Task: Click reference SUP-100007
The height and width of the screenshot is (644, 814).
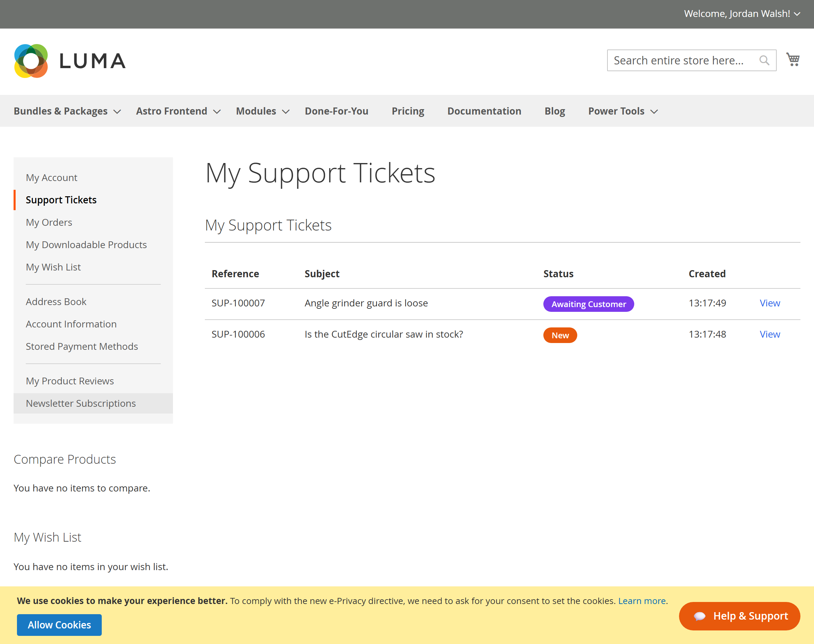Action: tap(238, 303)
